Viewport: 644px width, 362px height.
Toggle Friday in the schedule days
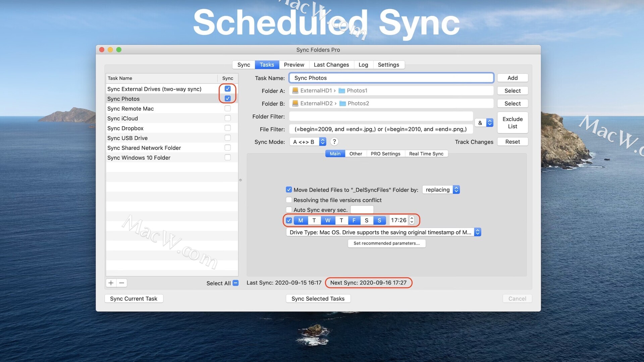click(x=354, y=220)
